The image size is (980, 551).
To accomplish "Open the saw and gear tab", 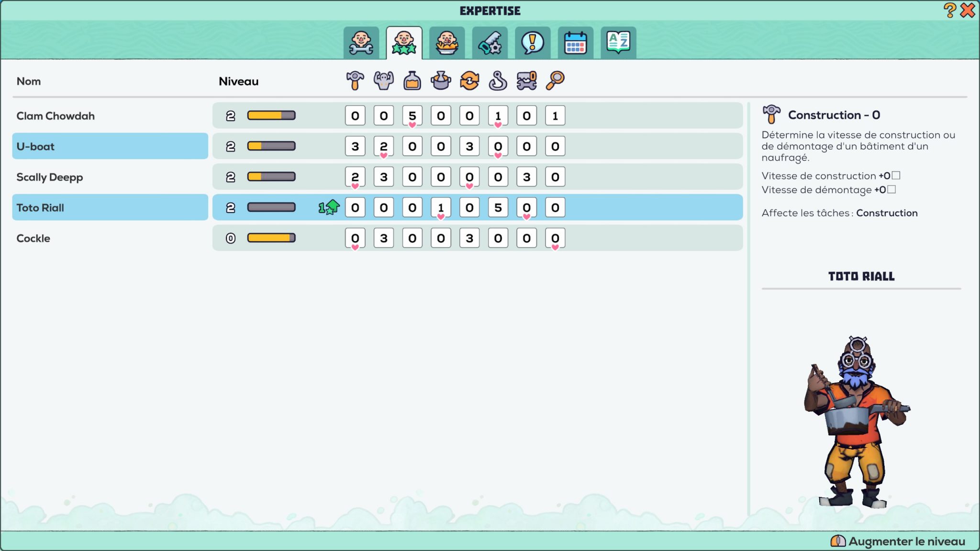I will (x=490, y=43).
